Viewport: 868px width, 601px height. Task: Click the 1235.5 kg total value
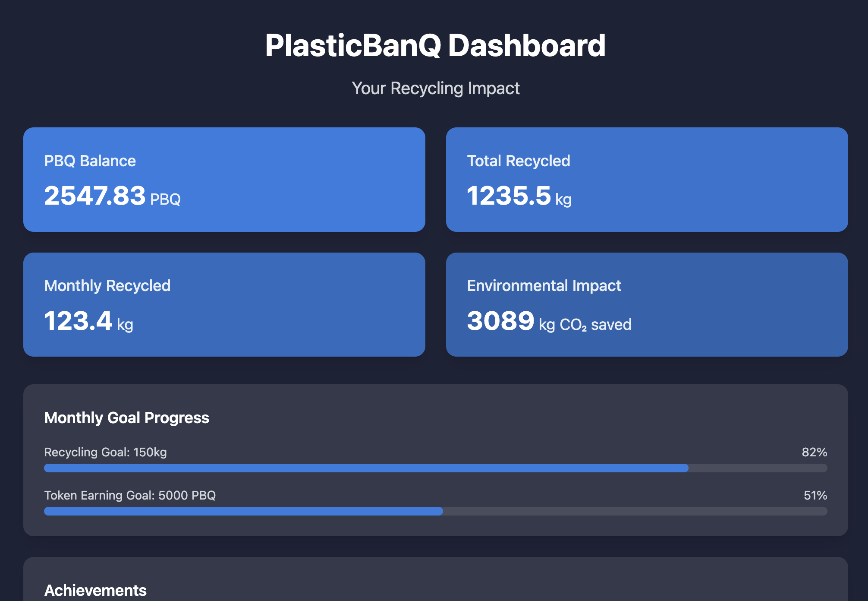pos(519,196)
